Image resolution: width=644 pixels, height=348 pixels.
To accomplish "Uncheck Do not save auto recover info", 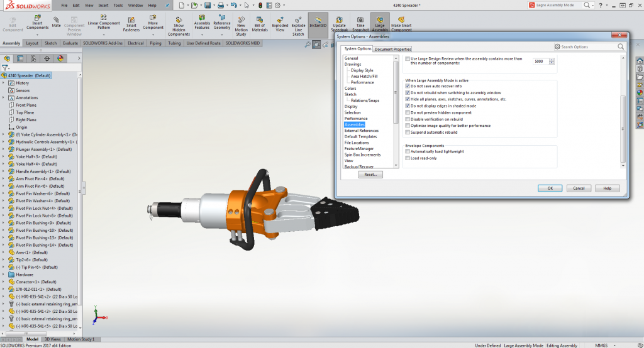I will [408, 86].
